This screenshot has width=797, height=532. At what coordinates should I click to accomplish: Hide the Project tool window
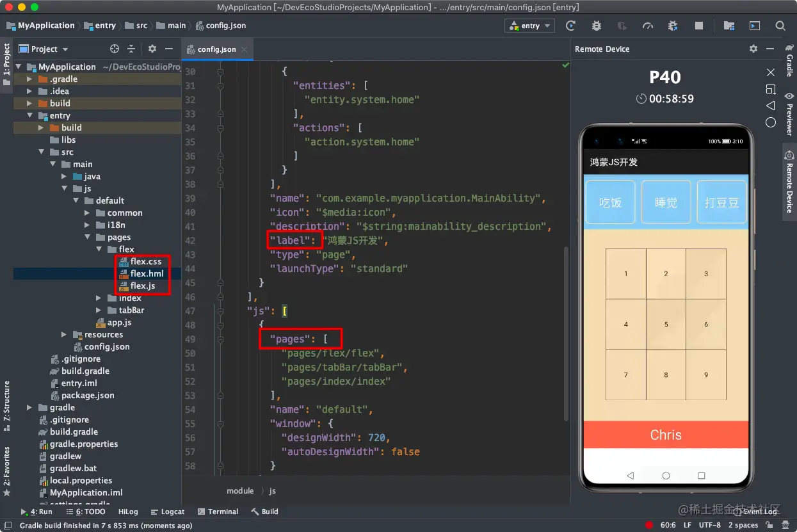click(169, 49)
